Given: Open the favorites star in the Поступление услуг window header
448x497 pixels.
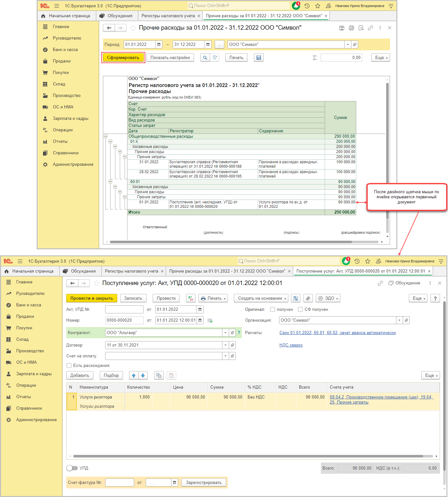Looking at the screenshot, I should (368, 261).
